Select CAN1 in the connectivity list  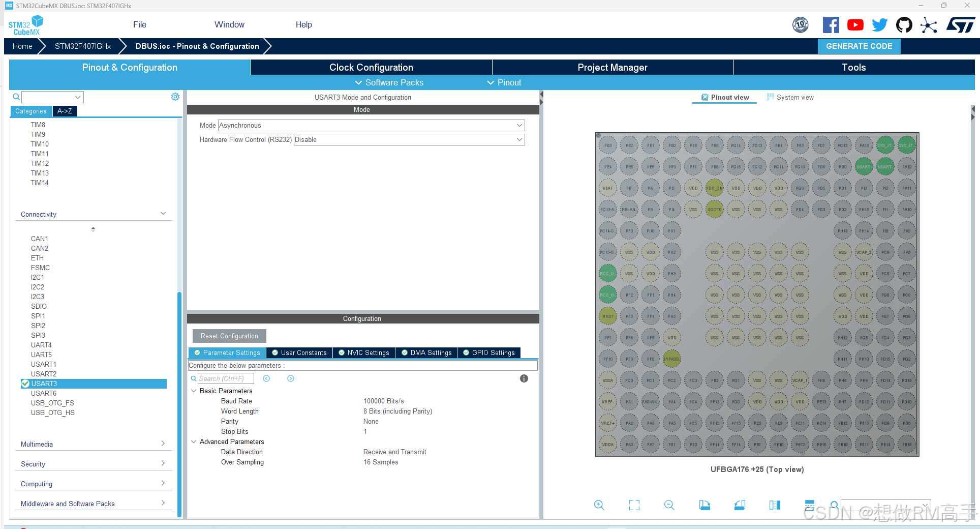tap(40, 239)
